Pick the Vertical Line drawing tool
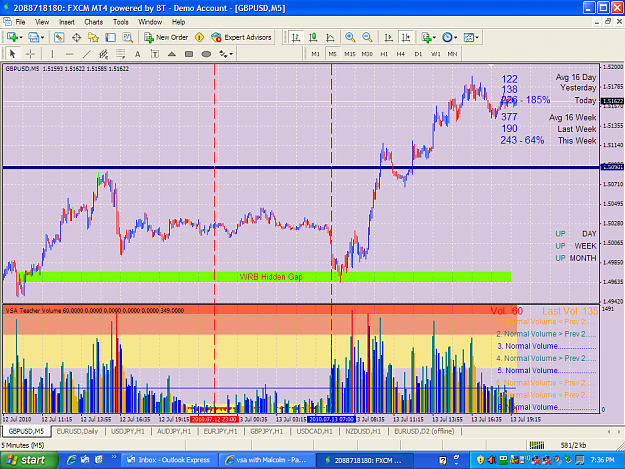 point(52,54)
